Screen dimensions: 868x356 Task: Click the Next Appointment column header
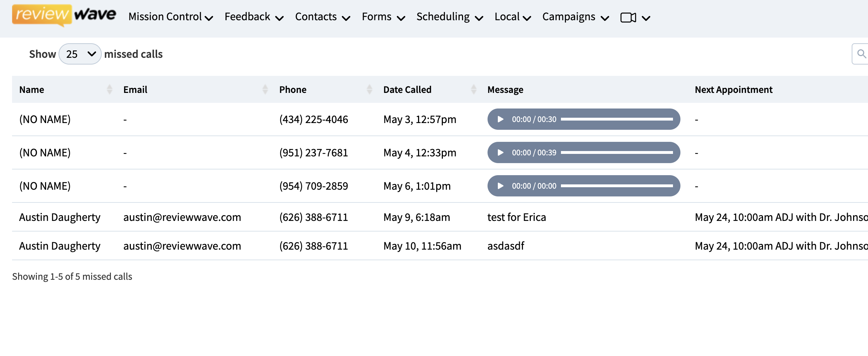click(733, 89)
